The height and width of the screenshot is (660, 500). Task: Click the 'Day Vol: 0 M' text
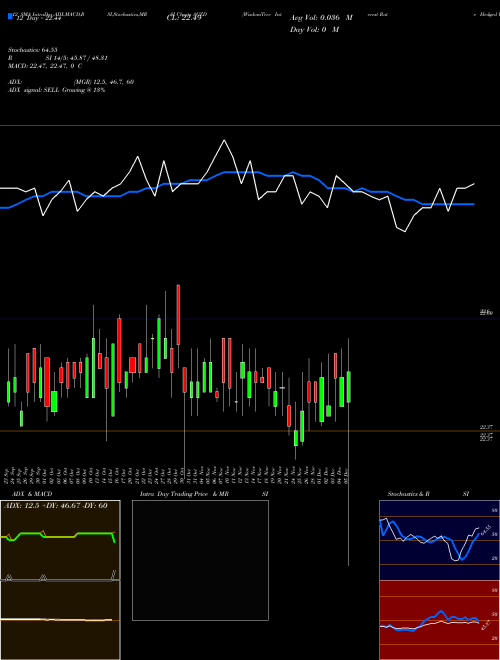tap(314, 29)
